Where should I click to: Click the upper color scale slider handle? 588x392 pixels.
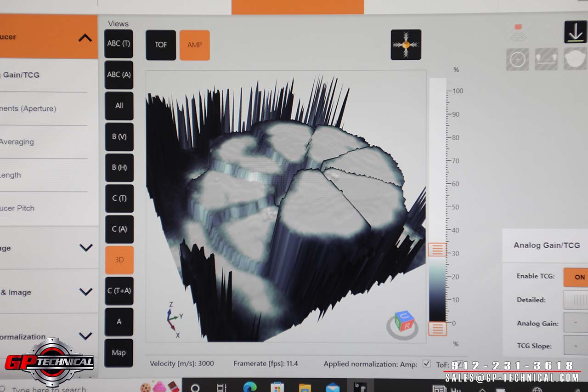click(x=437, y=250)
